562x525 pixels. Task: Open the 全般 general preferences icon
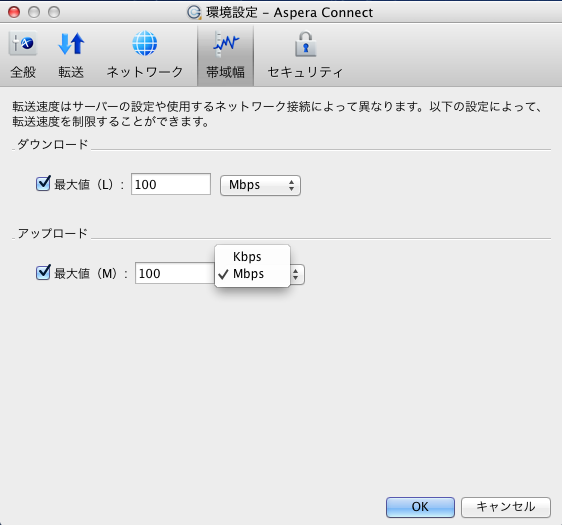pyautogui.click(x=23, y=43)
